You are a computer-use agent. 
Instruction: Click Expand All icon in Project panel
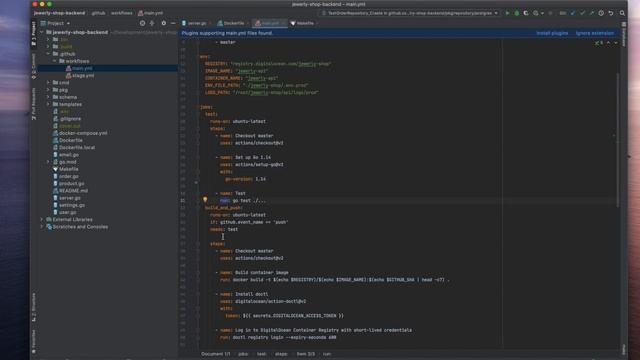tap(152, 23)
